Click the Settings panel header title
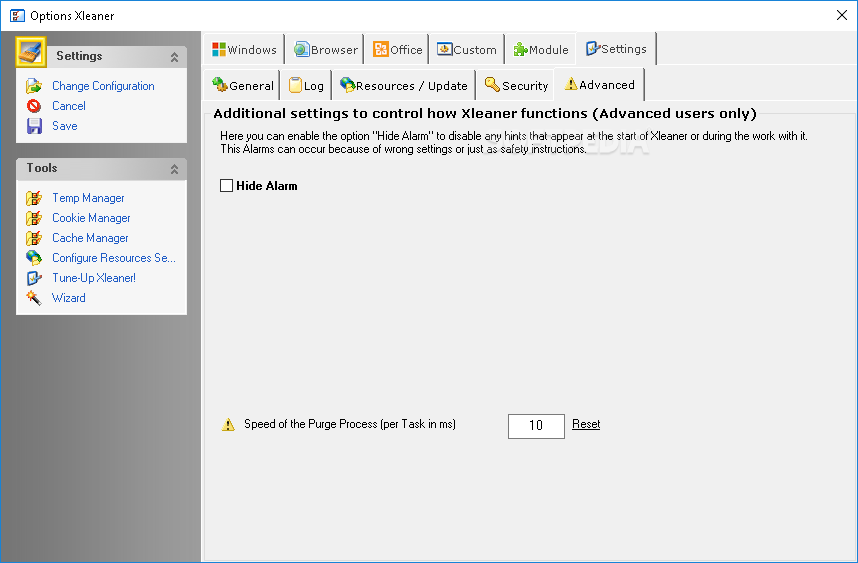Image resolution: width=858 pixels, height=563 pixels. click(x=79, y=56)
